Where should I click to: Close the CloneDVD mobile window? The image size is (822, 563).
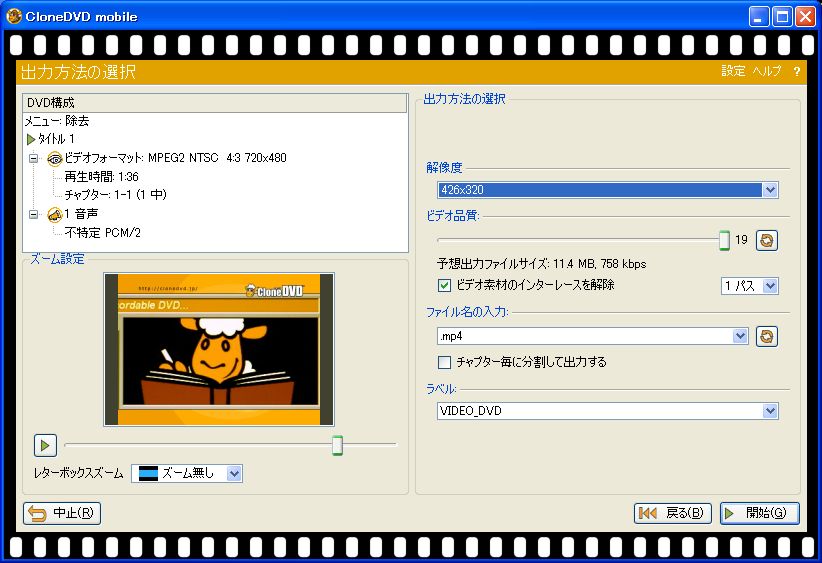tap(805, 17)
